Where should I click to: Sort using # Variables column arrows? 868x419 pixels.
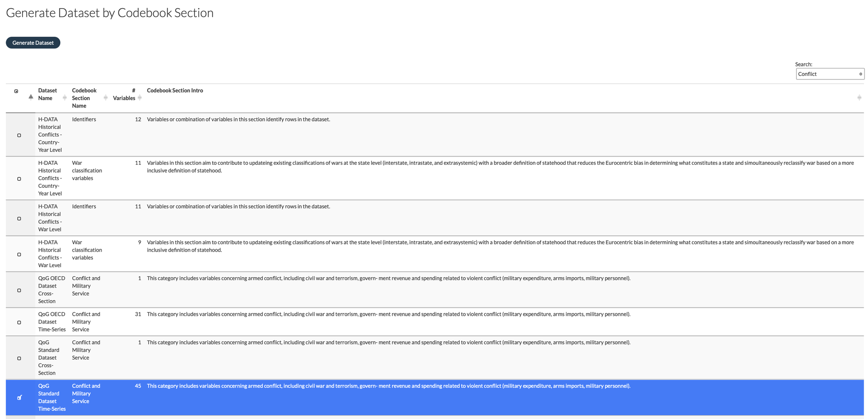coord(140,98)
